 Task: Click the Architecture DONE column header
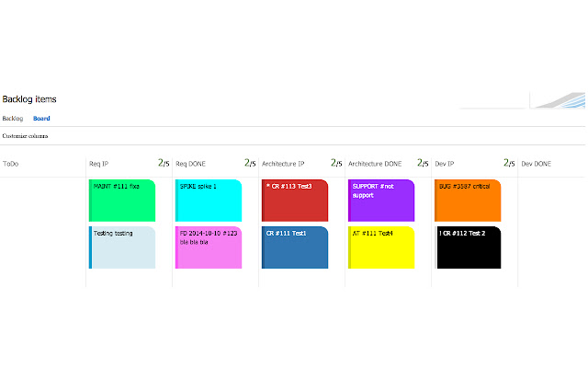click(x=375, y=164)
